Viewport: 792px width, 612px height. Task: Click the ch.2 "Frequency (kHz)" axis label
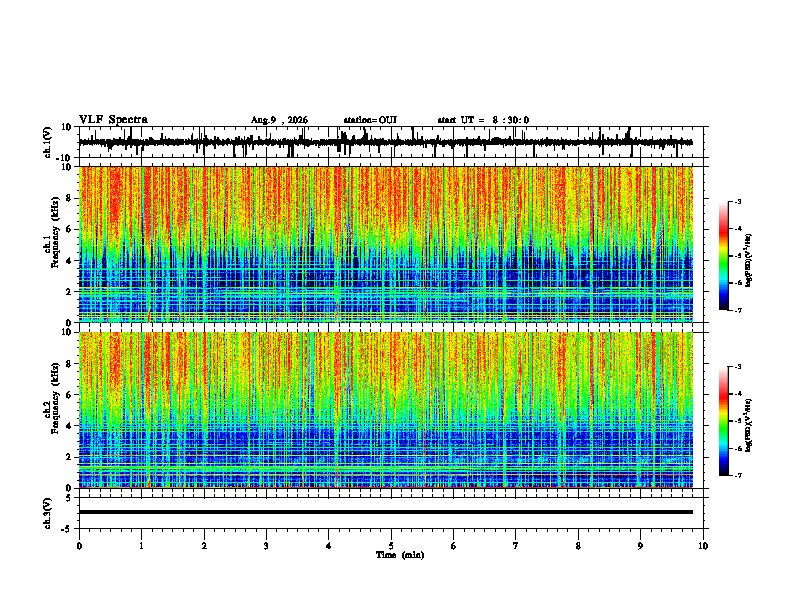(x=55, y=398)
